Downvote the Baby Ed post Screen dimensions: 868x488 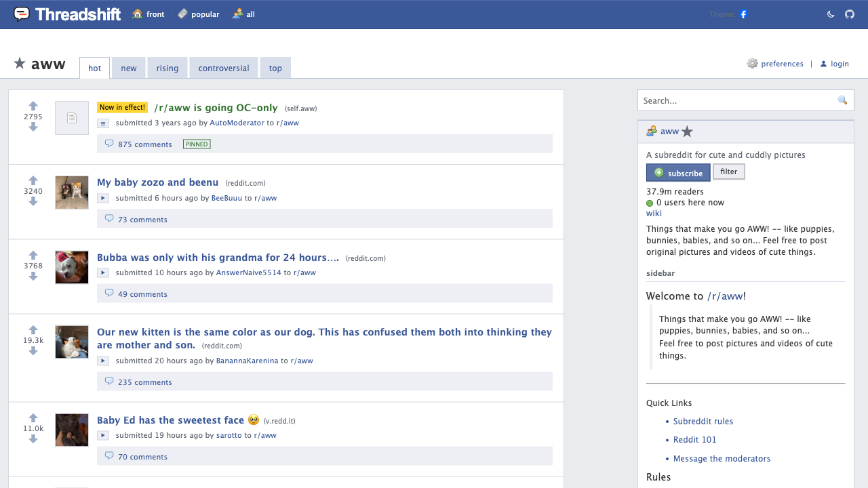33,439
